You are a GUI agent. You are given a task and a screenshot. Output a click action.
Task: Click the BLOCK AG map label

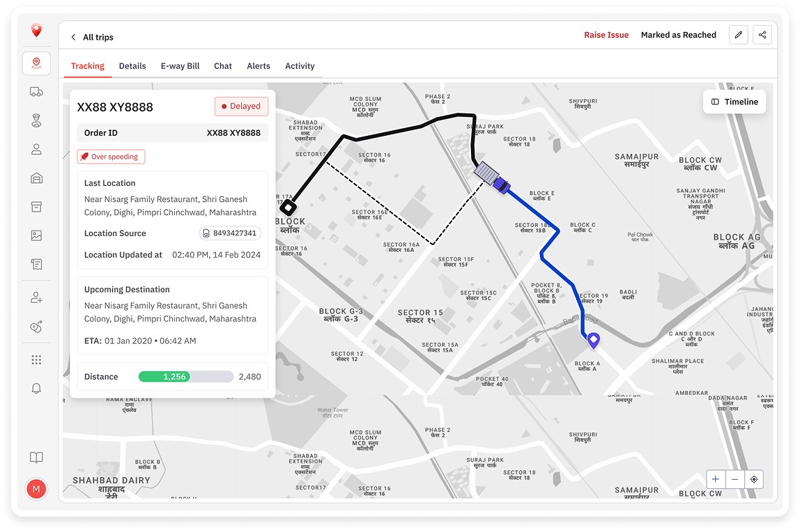pos(737,241)
